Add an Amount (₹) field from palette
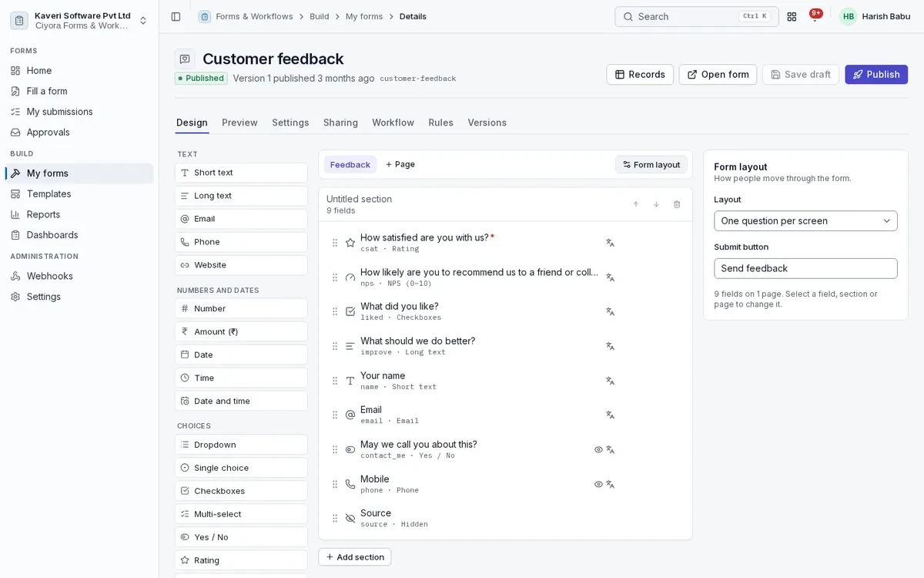 (x=241, y=331)
